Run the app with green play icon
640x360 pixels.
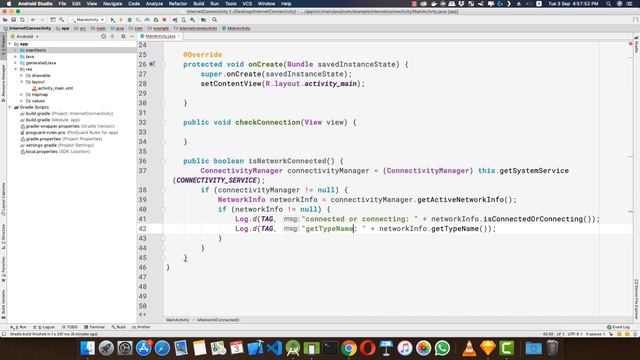[x=113, y=20]
